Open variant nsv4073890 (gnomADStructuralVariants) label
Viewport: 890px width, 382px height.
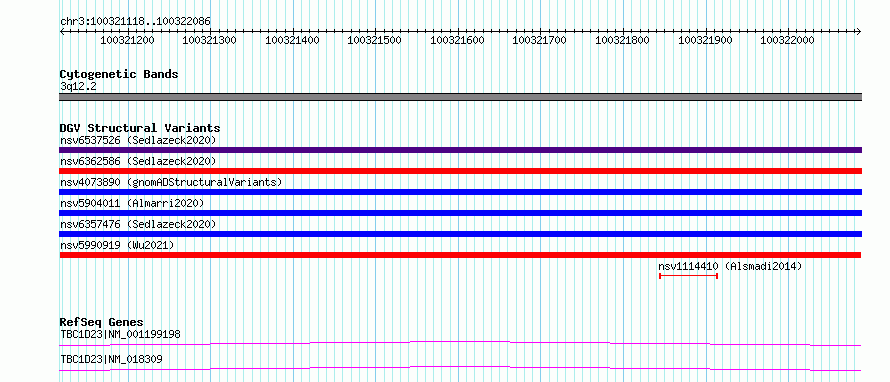click(x=171, y=182)
